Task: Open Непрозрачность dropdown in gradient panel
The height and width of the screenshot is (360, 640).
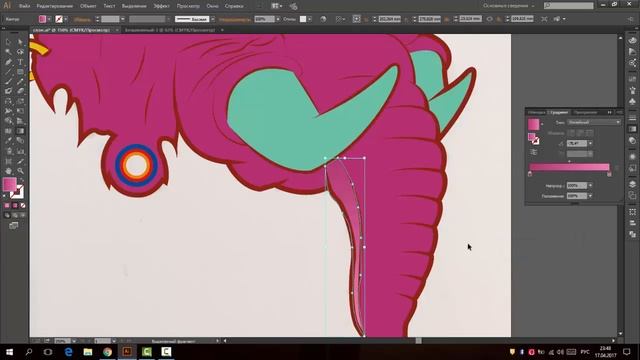Action: coord(590,185)
